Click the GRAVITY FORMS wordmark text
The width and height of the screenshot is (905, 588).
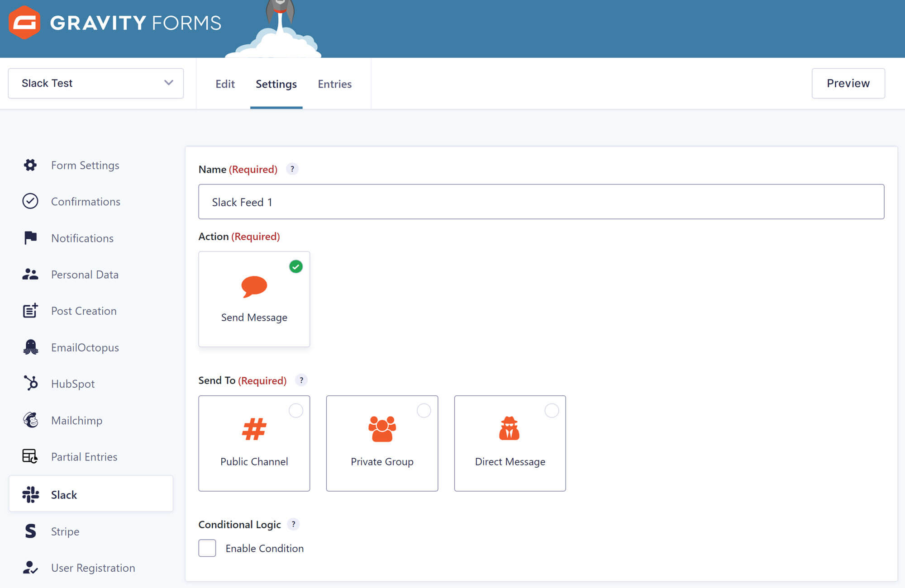coord(135,23)
